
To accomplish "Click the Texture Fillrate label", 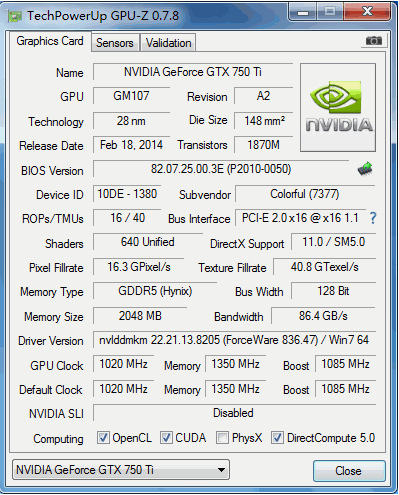I will (232, 268).
